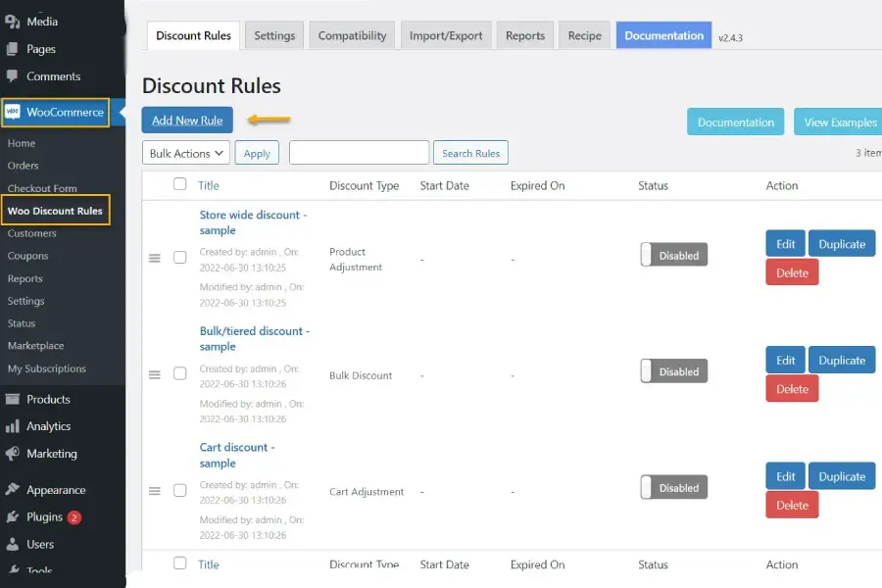
Task: Check the Store wide discount rule checkbox
Action: tap(180, 257)
